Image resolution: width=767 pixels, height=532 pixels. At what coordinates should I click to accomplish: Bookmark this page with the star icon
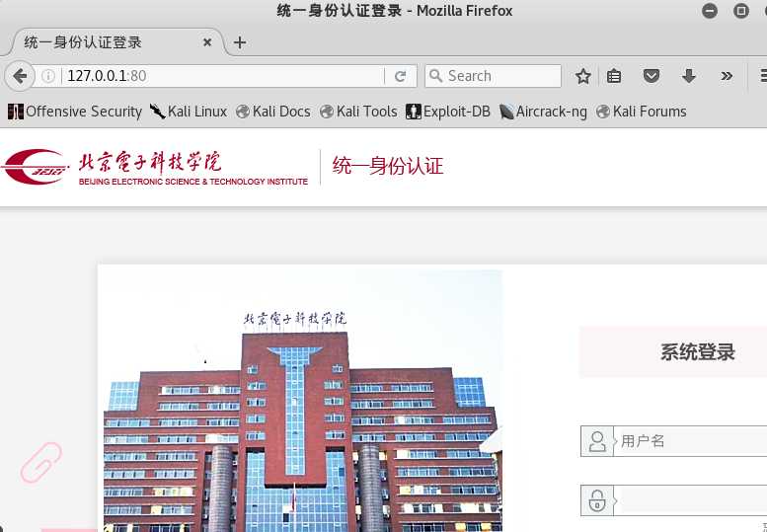click(582, 76)
